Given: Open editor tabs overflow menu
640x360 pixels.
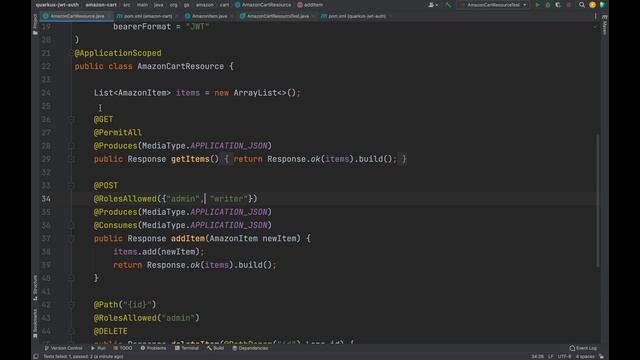Looking at the screenshot, I should (x=596, y=16).
